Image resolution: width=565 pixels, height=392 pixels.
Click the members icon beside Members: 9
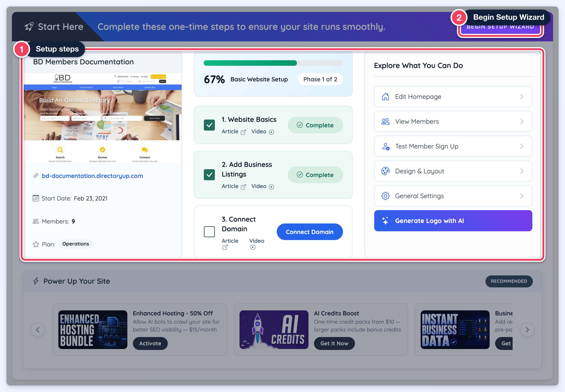click(x=36, y=221)
